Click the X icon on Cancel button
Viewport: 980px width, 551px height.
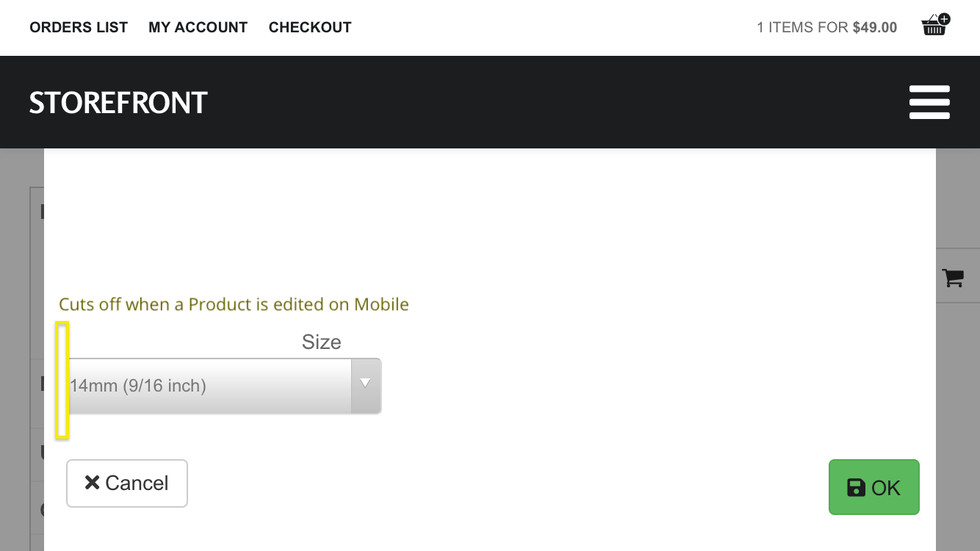click(92, 483)
